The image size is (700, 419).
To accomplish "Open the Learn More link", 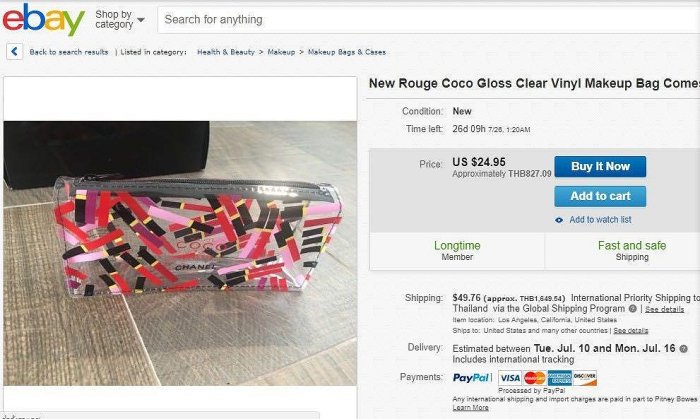I will [471, 408].
